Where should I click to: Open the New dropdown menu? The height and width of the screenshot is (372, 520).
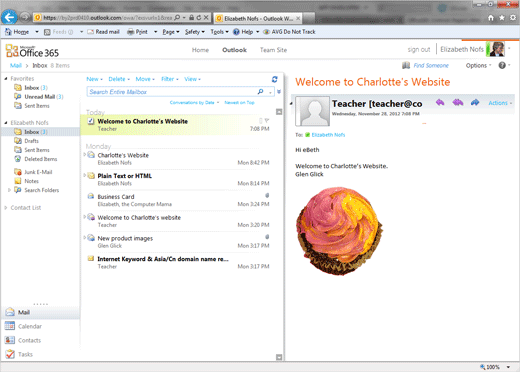(94, 79)
